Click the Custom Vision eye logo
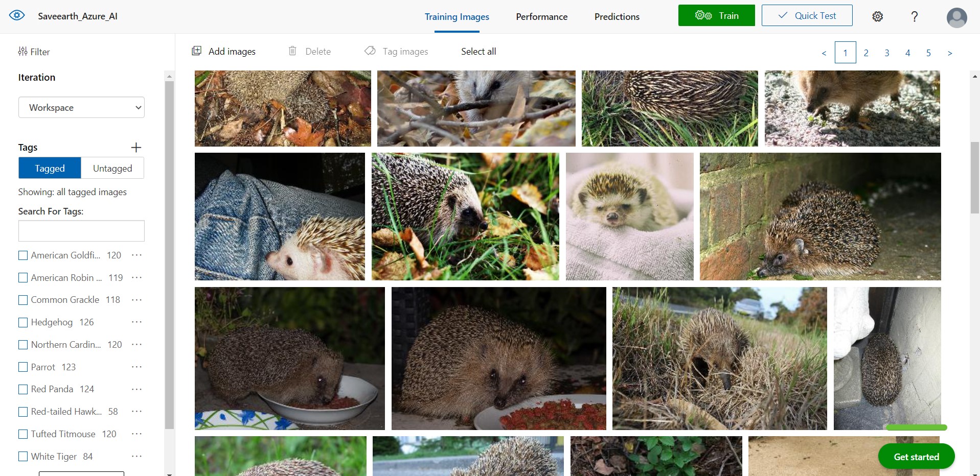 click(17, 16)
